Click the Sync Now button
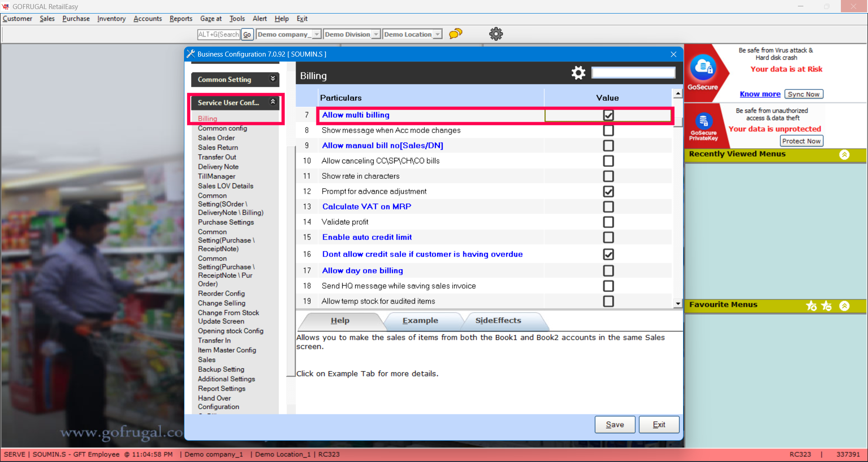 [803, 94]
